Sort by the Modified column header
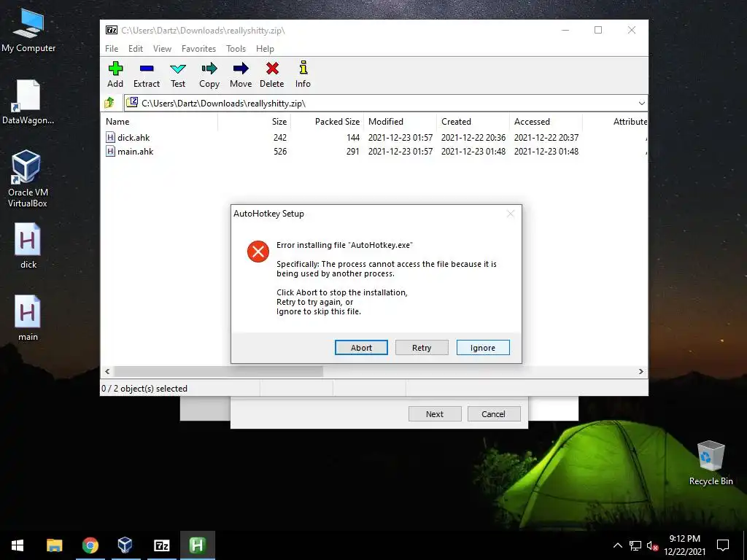Image resolution: width=747 pixels, height=560 pixels. pos(400,122)
